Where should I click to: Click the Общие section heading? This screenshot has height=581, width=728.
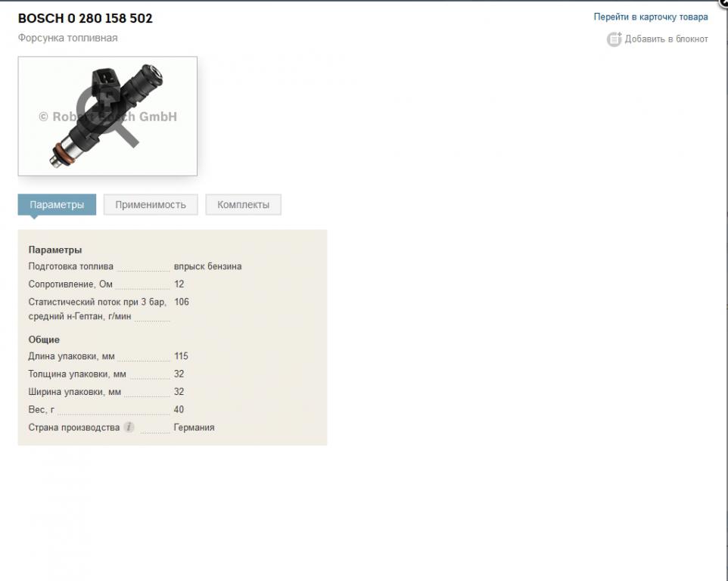(44, 340)
